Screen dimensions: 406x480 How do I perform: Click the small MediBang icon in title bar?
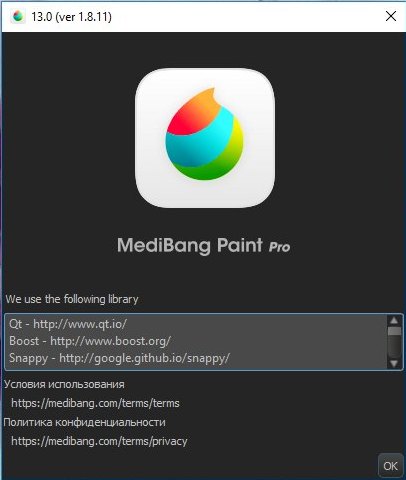18,16
